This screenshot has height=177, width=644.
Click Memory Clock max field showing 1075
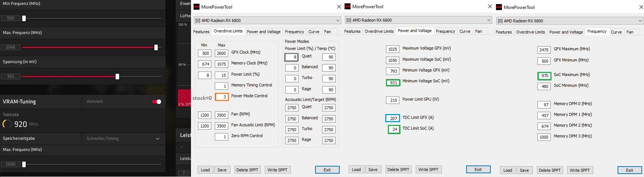point(222,64)
